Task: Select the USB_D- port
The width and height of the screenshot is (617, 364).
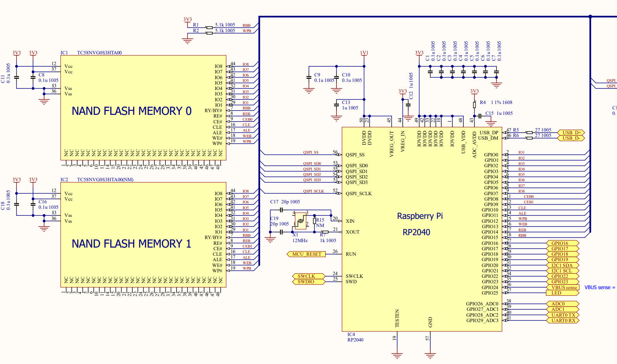Action: (x=571, y=138)
